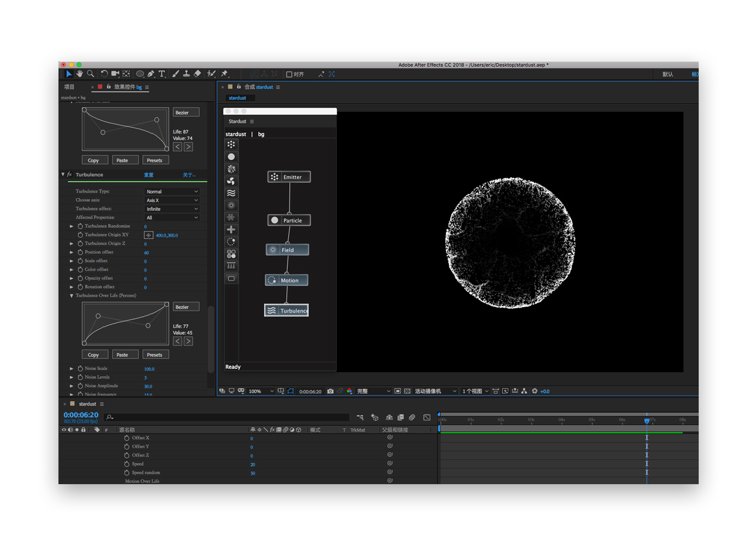Toggle timeline stopwatch for Speed random
756x545 pixels.
click(126, 473)
